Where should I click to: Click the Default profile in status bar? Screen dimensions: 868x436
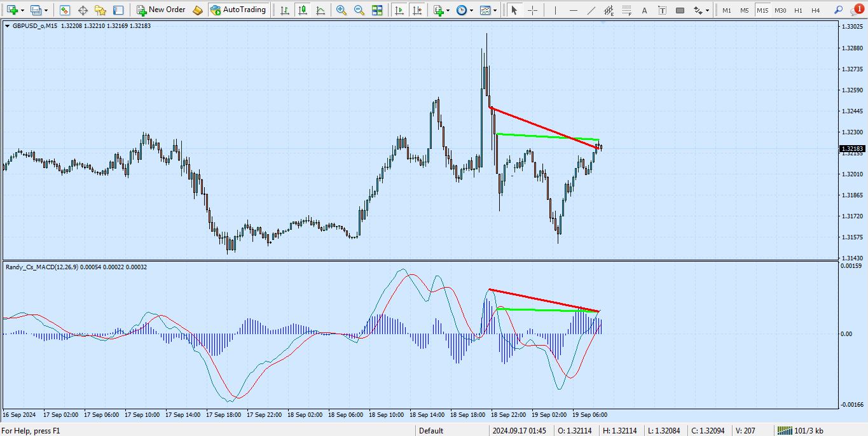coord(431,430)
